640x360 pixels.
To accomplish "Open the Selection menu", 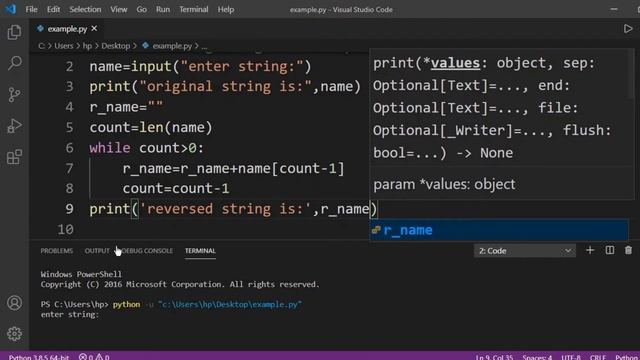I will [85, 9].
